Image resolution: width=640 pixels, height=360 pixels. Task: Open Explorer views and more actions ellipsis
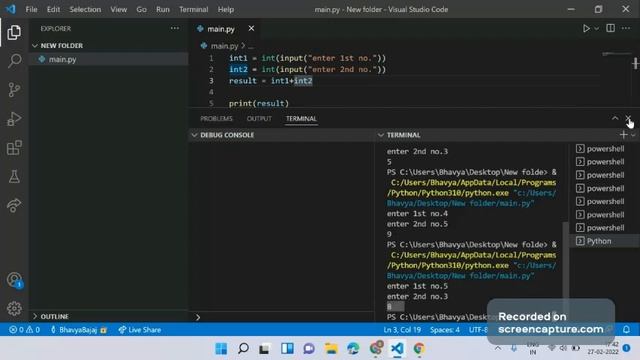point(175,28)
